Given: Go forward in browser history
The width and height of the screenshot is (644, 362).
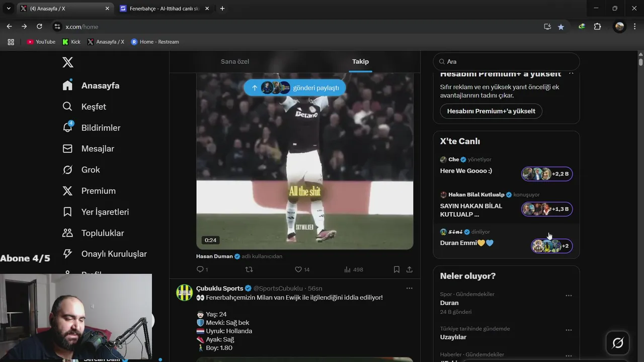Looking at the screenshot, I should [x=24, y=27].
